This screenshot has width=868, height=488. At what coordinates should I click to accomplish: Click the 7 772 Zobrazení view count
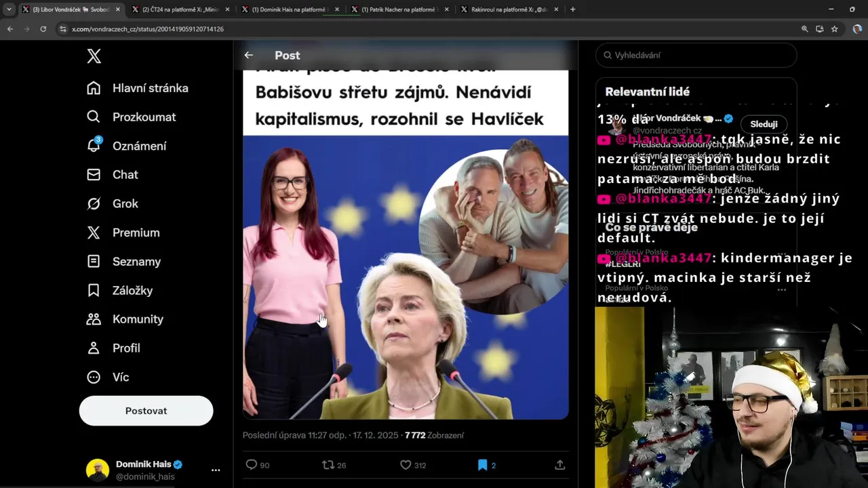click(x=434, y=435)
